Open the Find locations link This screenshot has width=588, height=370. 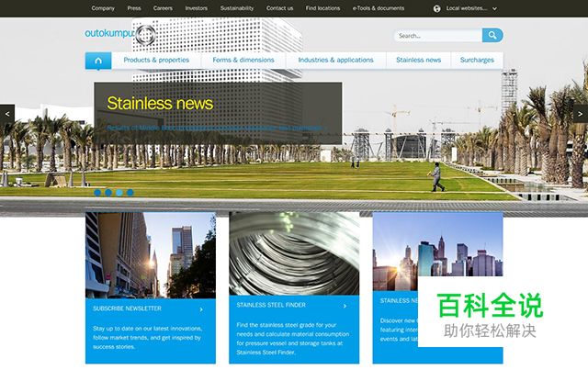[x=322, y=8]
